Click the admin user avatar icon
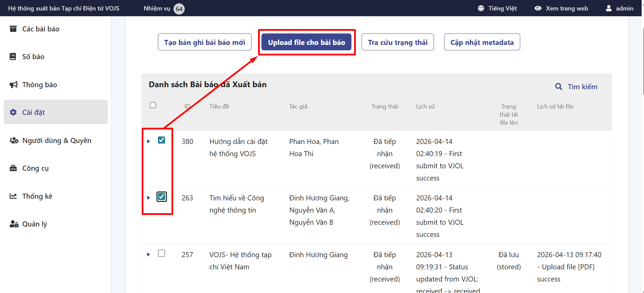Viewport: 644px width, 293px height. 608,8
